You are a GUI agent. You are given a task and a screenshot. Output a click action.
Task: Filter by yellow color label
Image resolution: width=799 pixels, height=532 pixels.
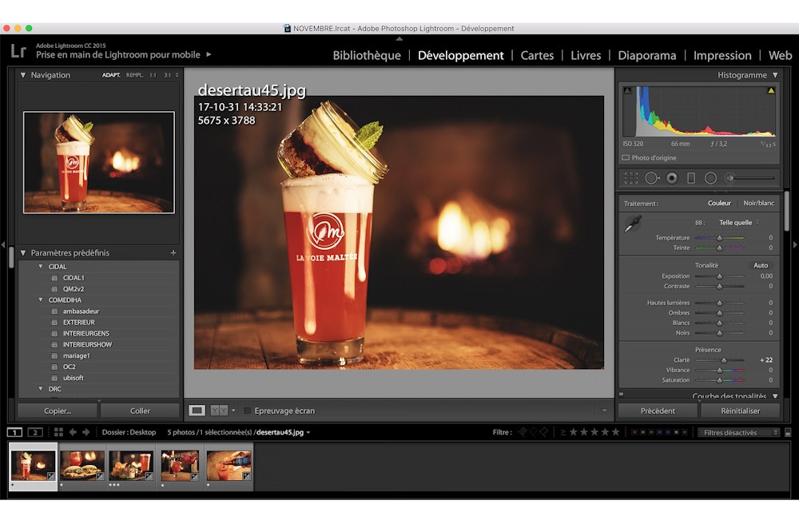[642, 432]
